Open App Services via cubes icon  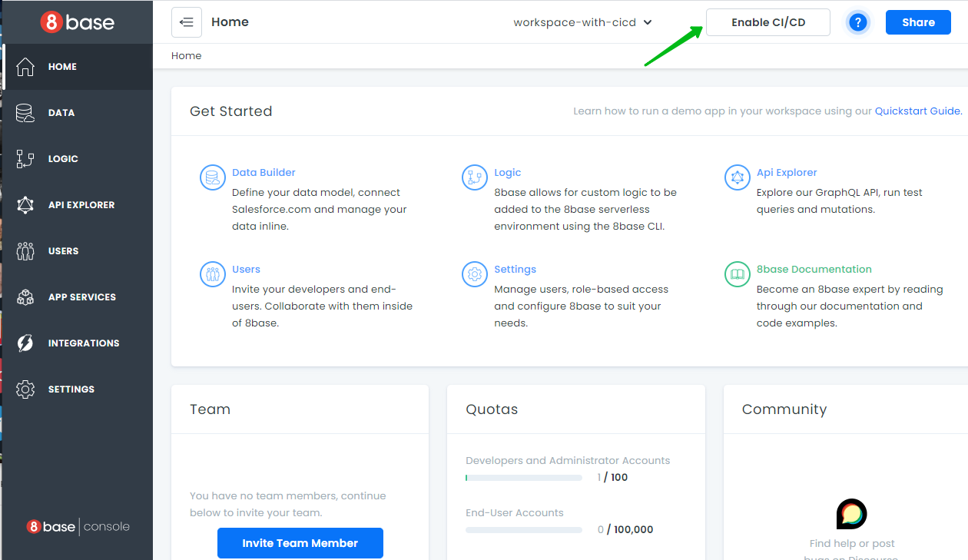25,297
